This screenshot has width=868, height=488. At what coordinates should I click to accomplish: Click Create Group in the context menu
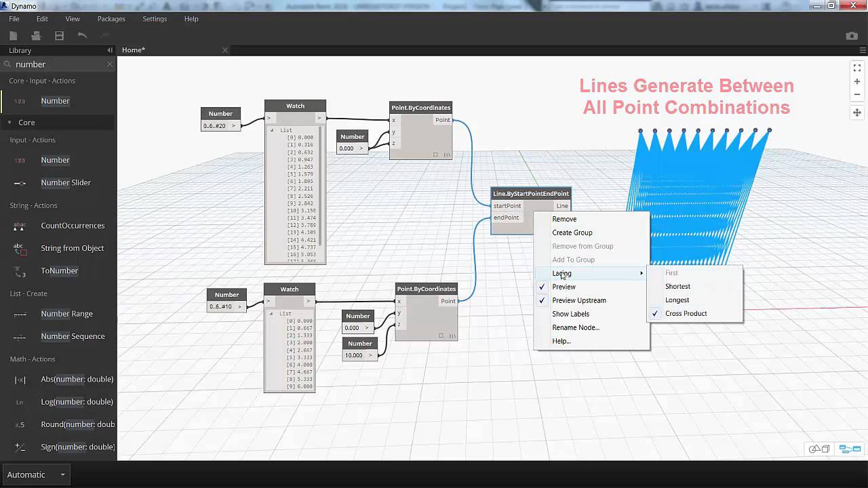point(572,232)
